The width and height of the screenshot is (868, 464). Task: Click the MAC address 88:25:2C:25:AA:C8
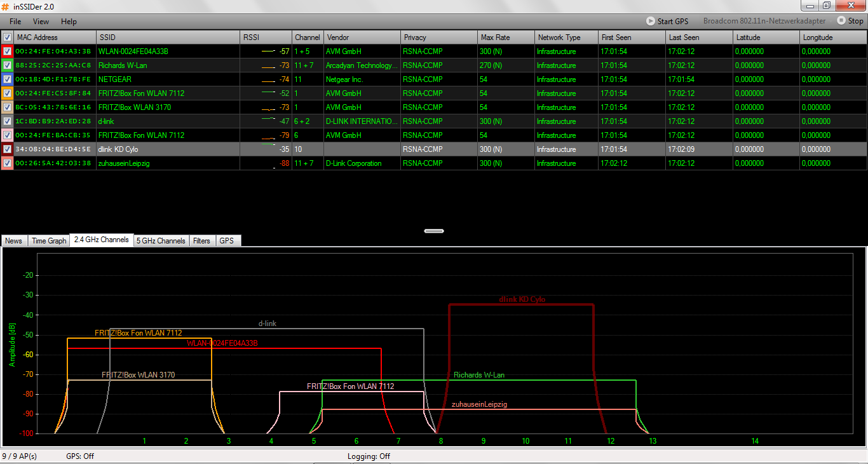[x=53, y=65]
